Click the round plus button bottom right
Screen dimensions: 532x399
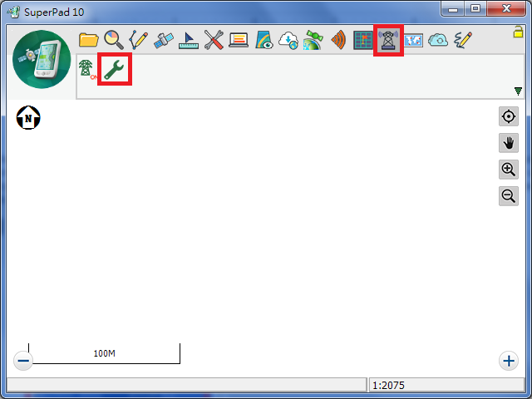tap(509, 361)
